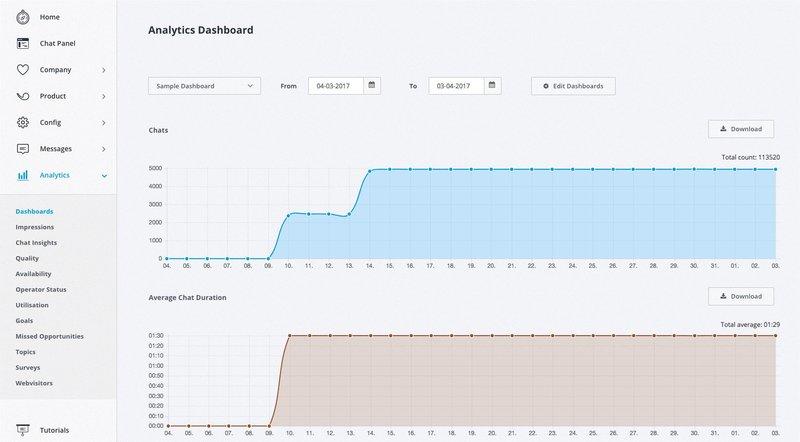The image size is (800, 442).
Task: Click calendar icon next to From date
Action: pos(372,86)
